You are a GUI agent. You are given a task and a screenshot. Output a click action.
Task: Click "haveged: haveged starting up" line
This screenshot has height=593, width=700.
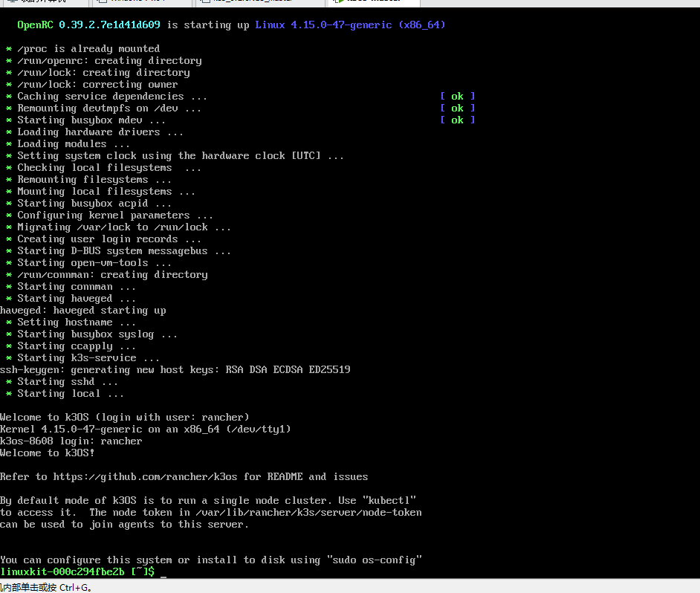[x=83, y=311]
